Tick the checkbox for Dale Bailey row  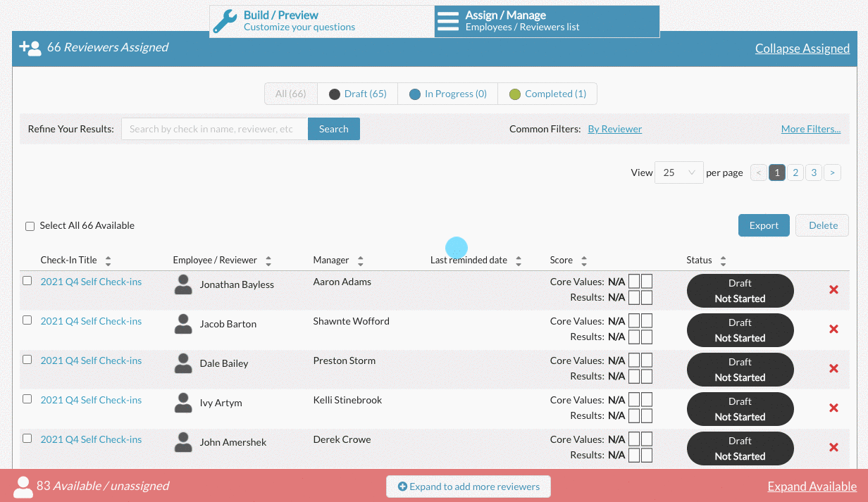point(27,359)
